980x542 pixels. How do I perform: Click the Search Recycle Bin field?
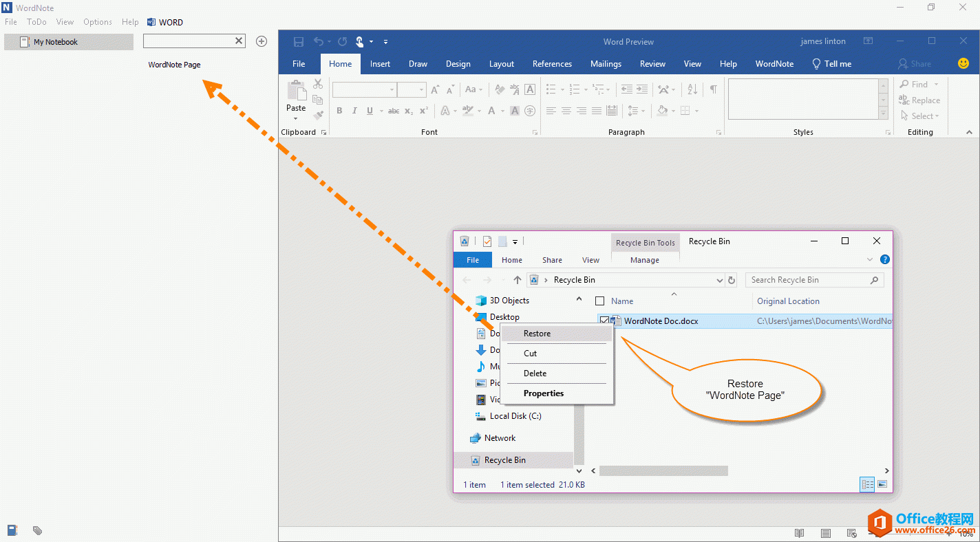[815, 280]
